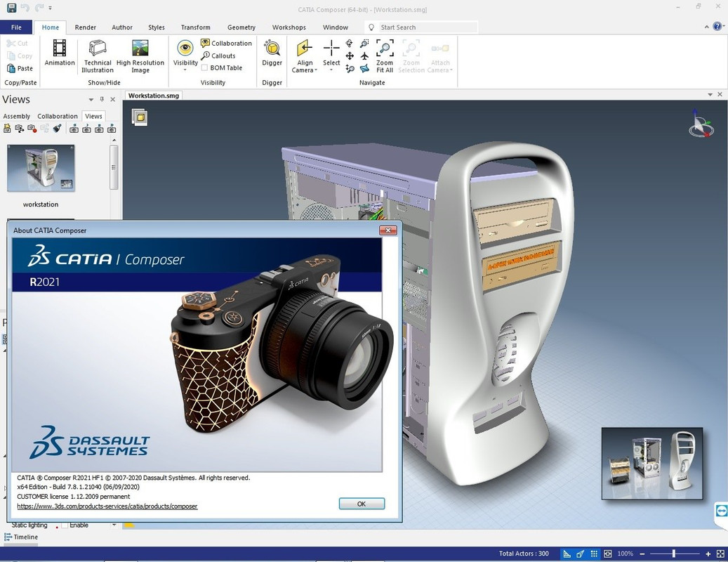Screen dimensions: 728x562
Task: Toggle the Static lighting Enable checkbox
Action: tap(65, 525)
